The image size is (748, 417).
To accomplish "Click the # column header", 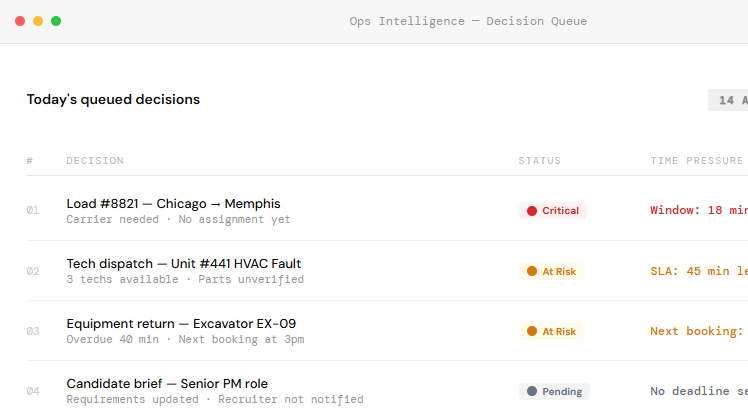I will pos(30,161).
